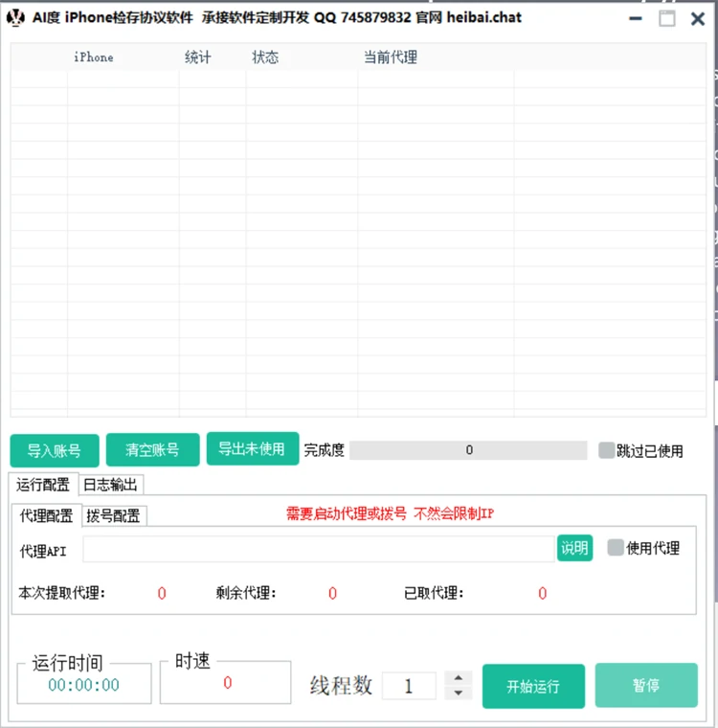The height and width of the screenshot is (728, 718).
Task: Click red warning text 需要启动代理或拨号
Action: [347, 513]
